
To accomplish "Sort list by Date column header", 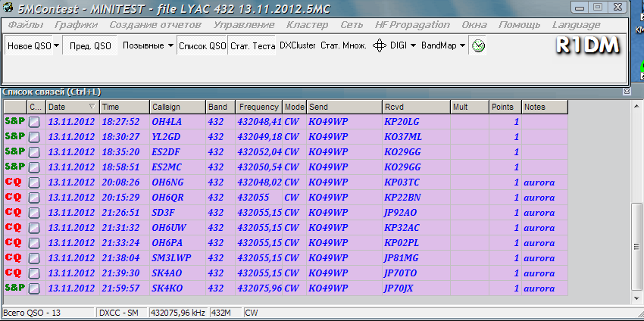I will click(72, 107).
